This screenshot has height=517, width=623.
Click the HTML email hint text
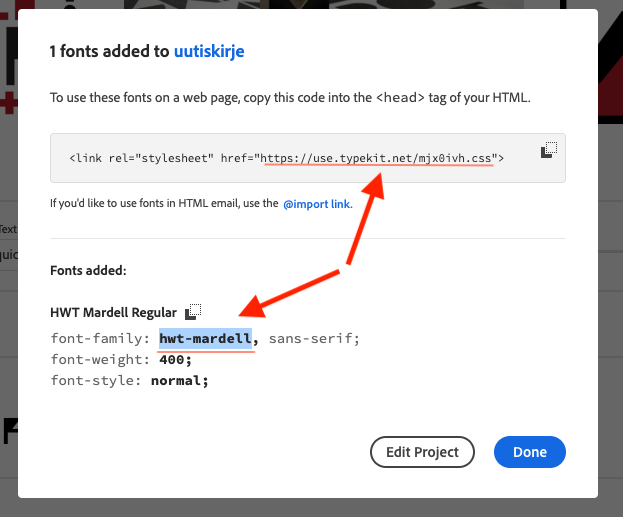[x=164, y=203]
